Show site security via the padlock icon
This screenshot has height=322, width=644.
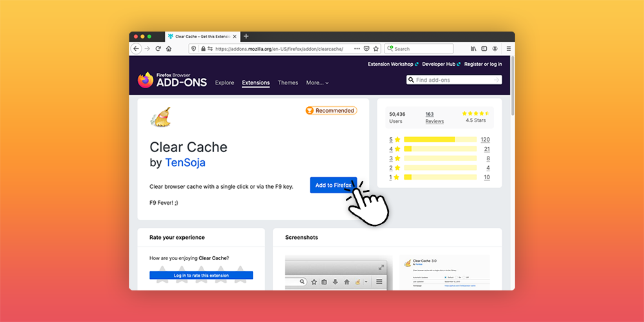coord(203,48)
